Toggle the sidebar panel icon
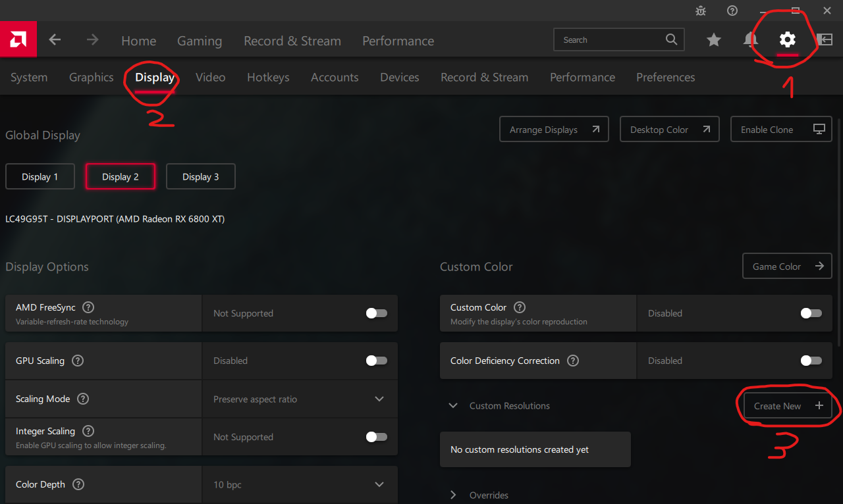 click(825, 40)
